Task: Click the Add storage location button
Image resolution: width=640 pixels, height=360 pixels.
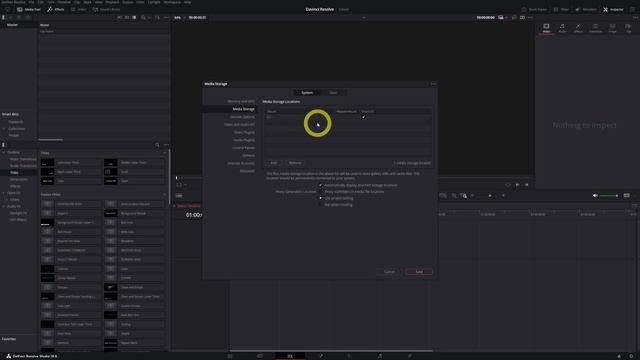Action: 273,163
